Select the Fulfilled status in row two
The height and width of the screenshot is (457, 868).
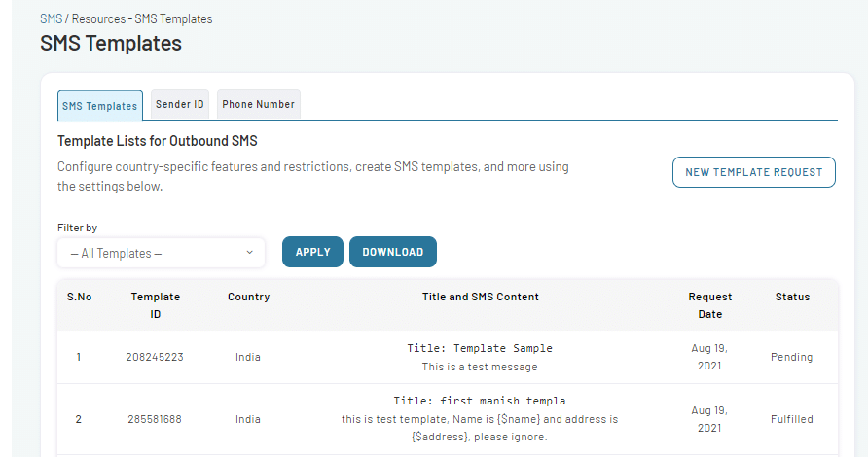(x=791, y=419)
